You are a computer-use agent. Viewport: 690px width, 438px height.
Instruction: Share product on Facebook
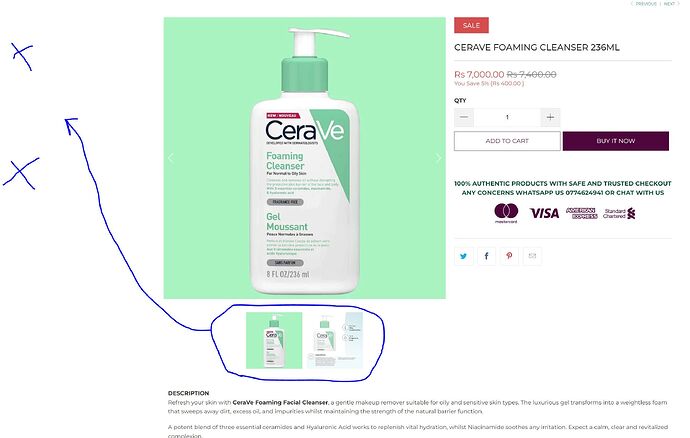pyautogui.click(x=486, y=256)
